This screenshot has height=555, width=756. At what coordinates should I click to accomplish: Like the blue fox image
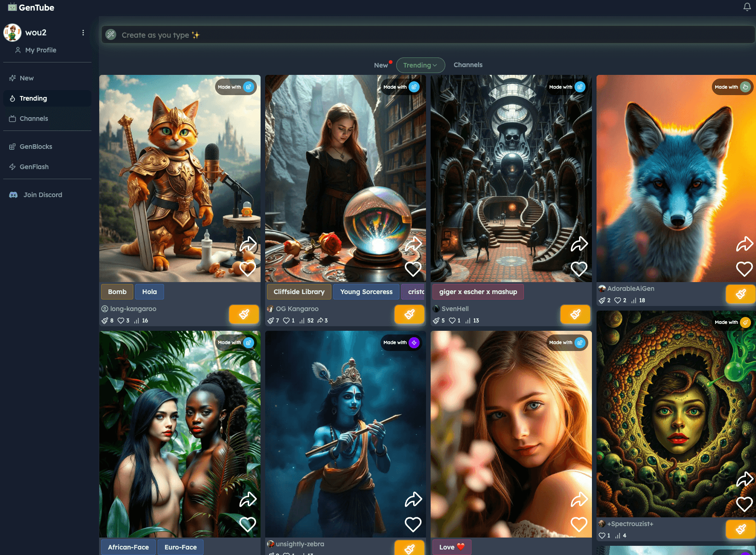point(745,269)
